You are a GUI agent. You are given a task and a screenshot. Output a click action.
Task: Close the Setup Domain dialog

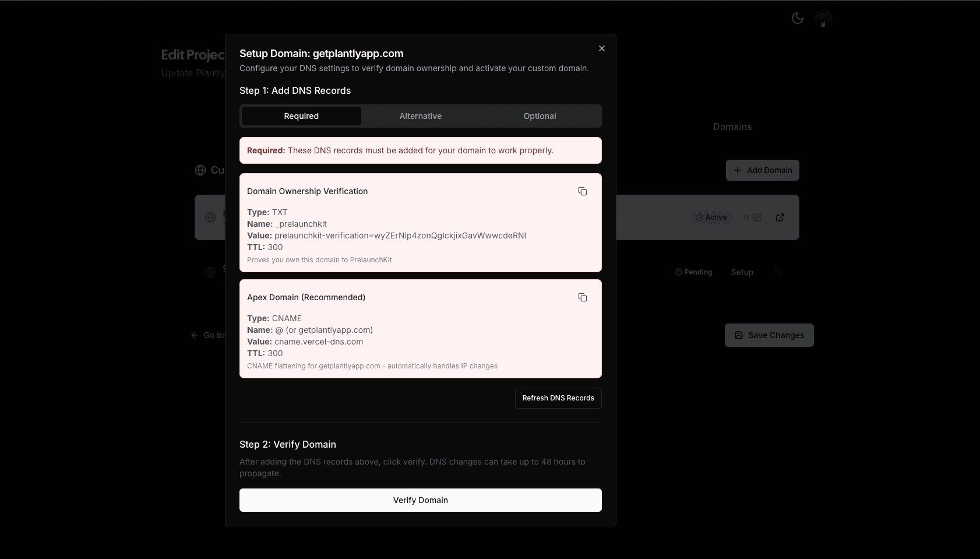point(601,48)
